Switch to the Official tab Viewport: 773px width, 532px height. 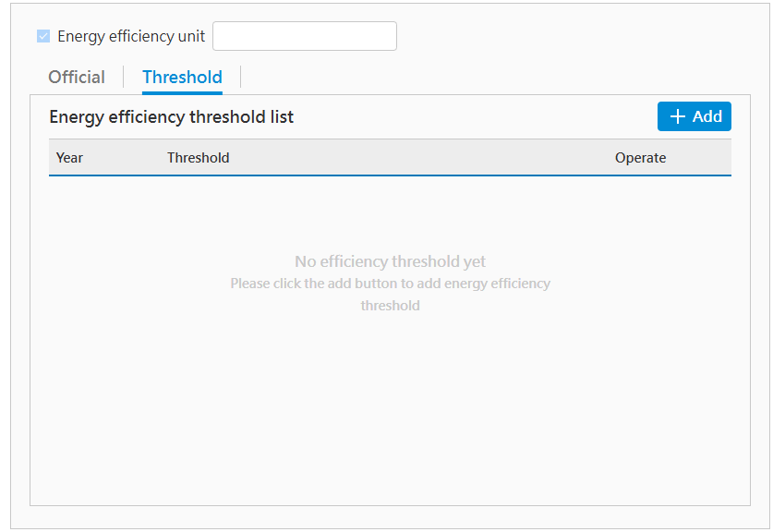77,77
